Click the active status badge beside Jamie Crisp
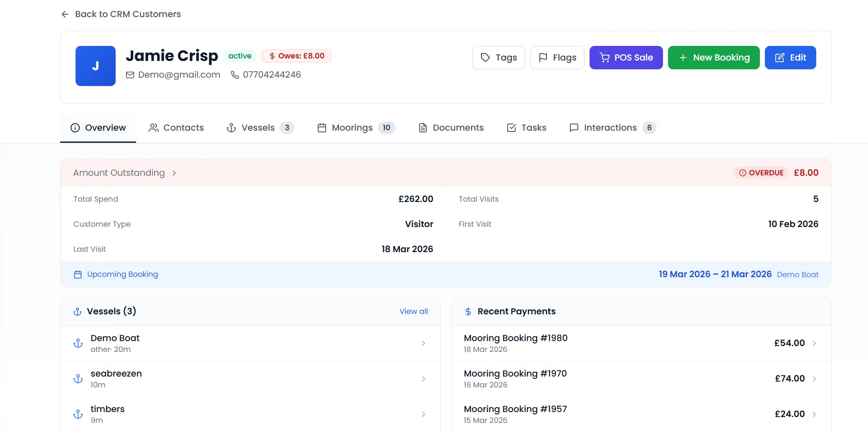868x435 pixels. click(240, 56)
